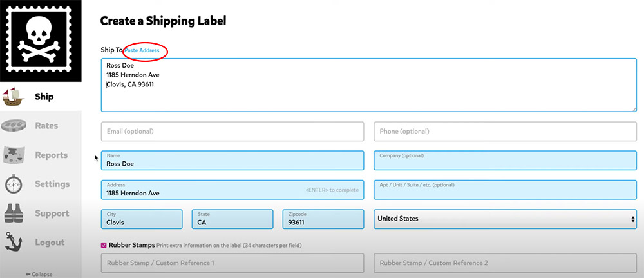Screen dimensions: 644x278
Task: Click the pirate ship Ship icon
Action: point(14,97)
